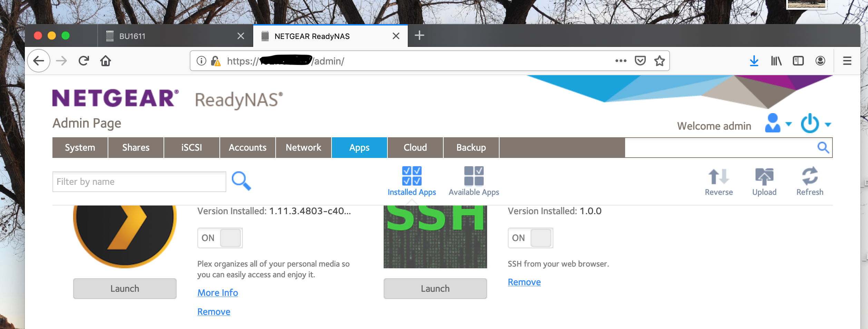
Task: Open the Accounts menu tab
Action: click(x=248, y=148)
